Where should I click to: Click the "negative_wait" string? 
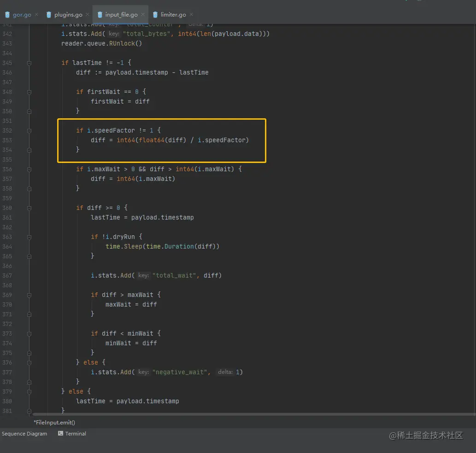pyautogui.click(x=179, y=372)
